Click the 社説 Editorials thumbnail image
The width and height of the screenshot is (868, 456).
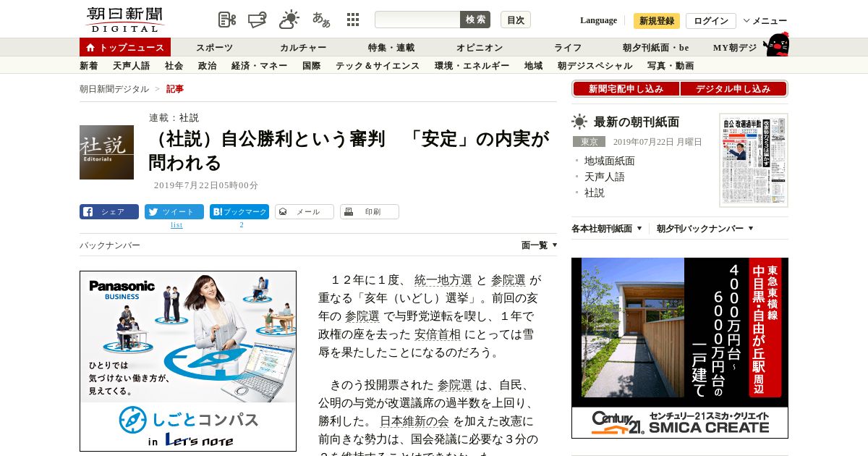click(106, 152)
